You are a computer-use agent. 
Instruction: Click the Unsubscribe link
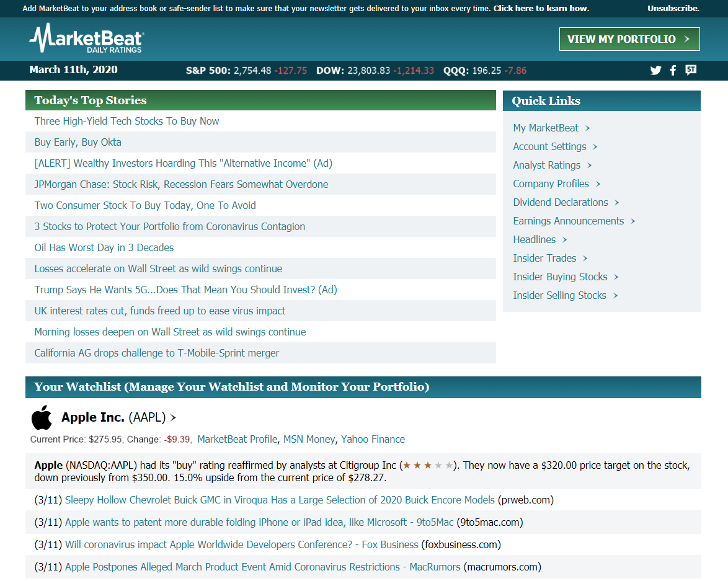tap(672, 8)
